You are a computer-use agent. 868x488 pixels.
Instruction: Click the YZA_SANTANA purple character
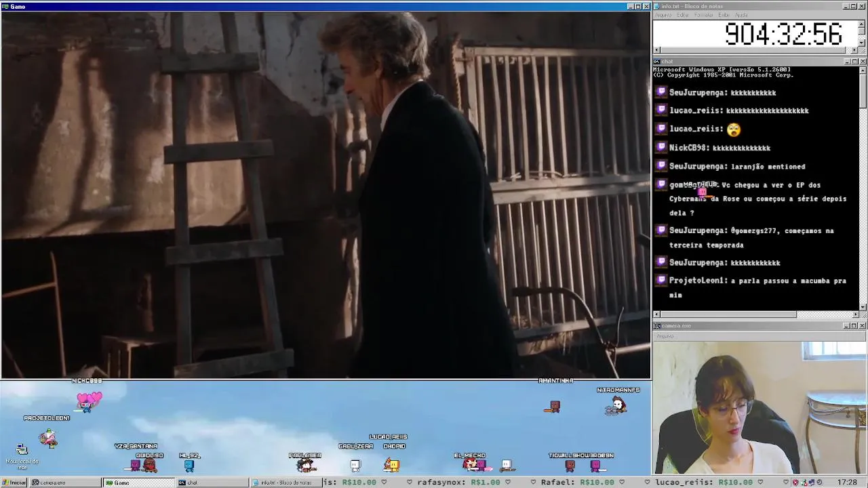pyautogui.click(x=135, y=465)
